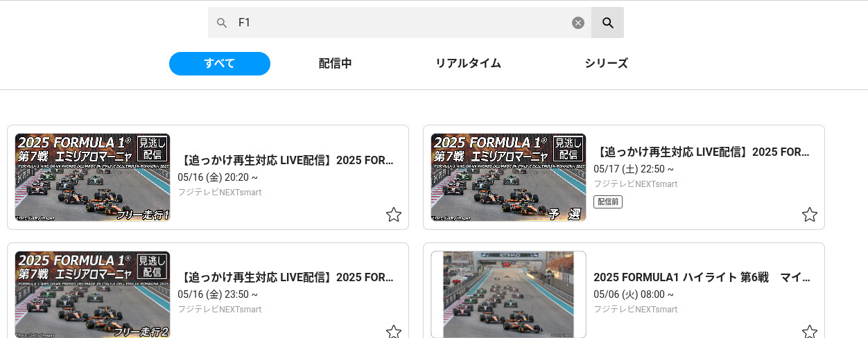Screen dimensions: 868x338
Task: Open title of the 05/16 (金) 23:50 program
Action: click(x=286, y=278)
